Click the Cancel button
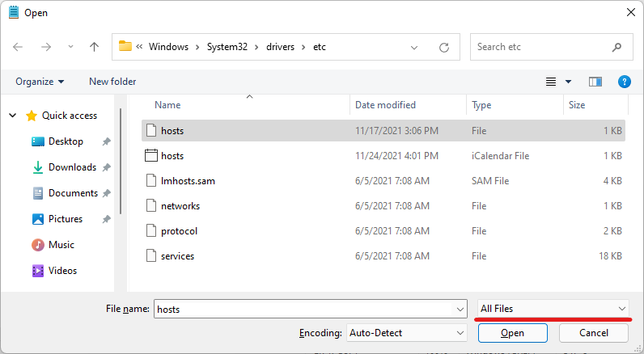The height and width of the screenshot is (354, 644). [594, 332]
